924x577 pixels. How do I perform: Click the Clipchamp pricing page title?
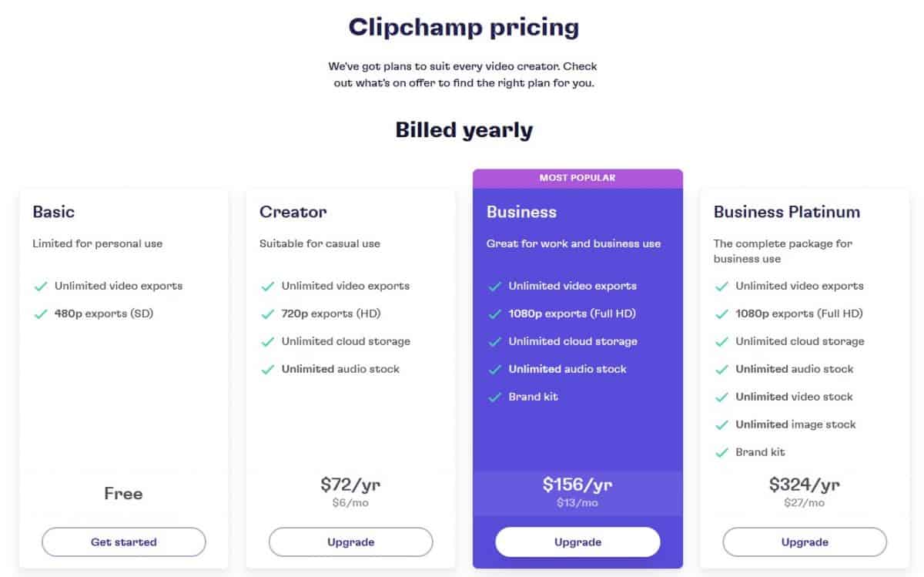(x=464, y=28)
